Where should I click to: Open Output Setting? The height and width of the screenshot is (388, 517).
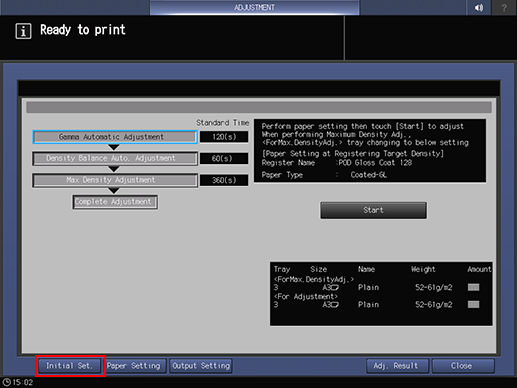pos(201,366)
